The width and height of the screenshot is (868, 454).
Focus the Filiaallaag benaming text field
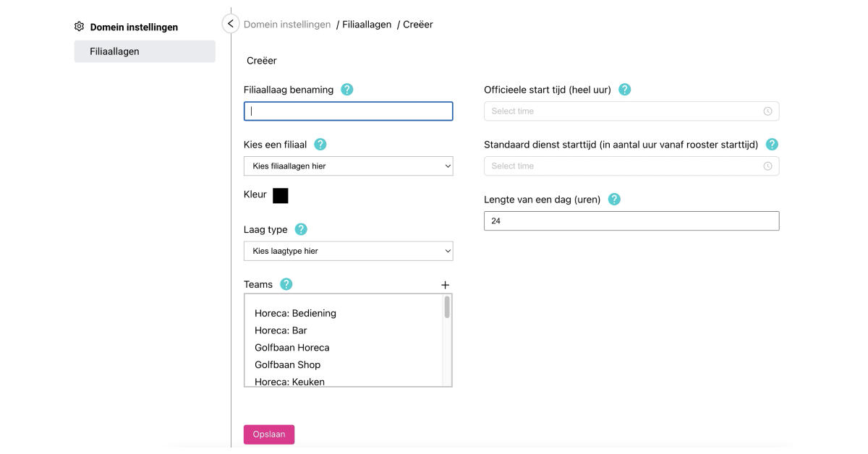click(348, 111)
